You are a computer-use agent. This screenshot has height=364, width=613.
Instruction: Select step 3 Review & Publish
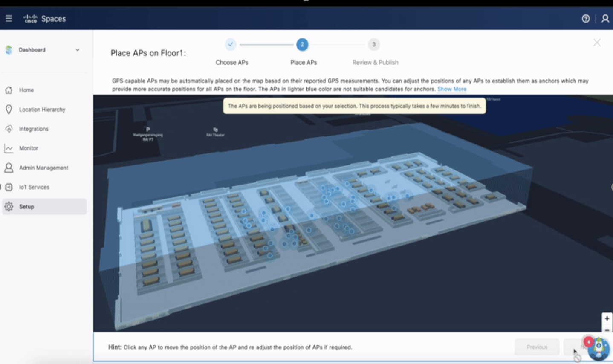pos(374,44)
